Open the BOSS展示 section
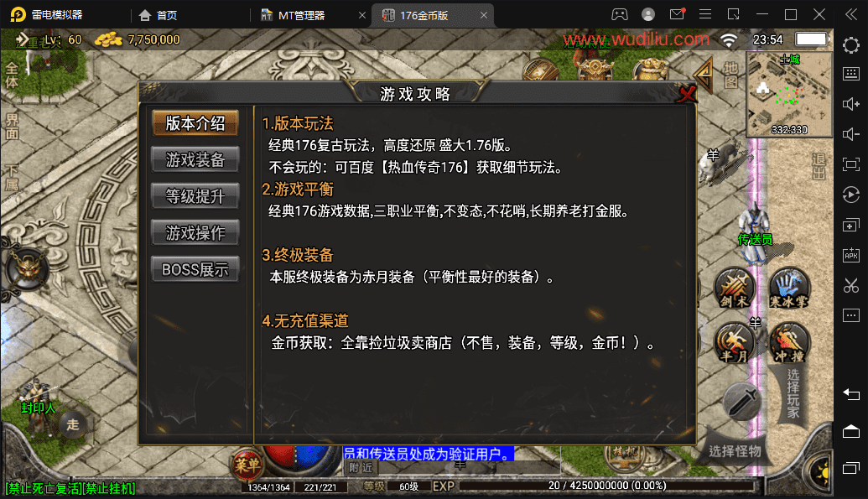868x499 pixels. 195,270
